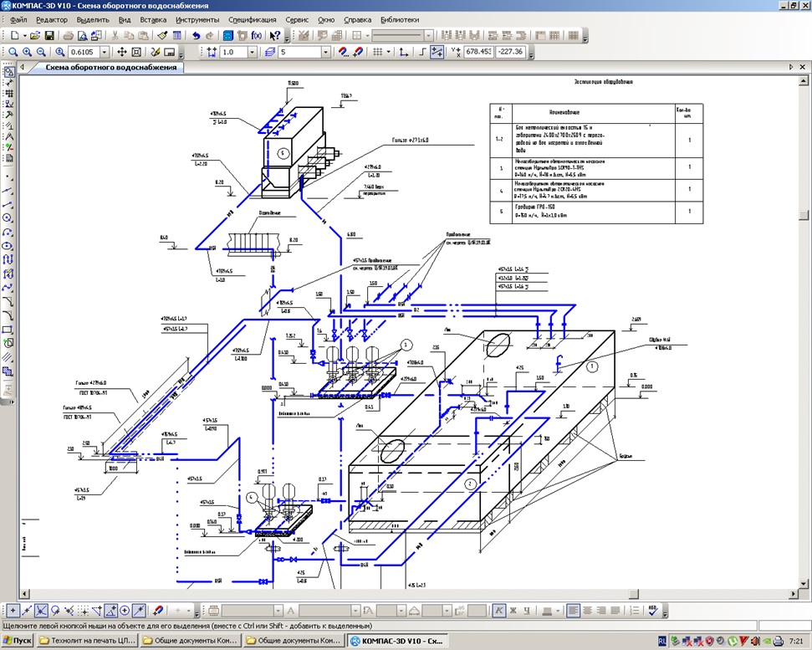Screen dimensions: 812x650
Task: Activate the pan view tool
Action: (122, 52)
